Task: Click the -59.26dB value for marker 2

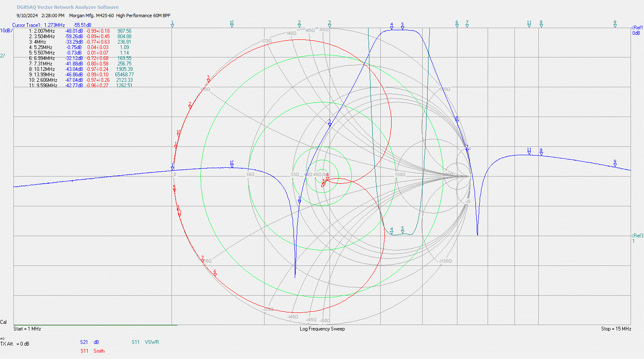Action: (x=74, y=36)
